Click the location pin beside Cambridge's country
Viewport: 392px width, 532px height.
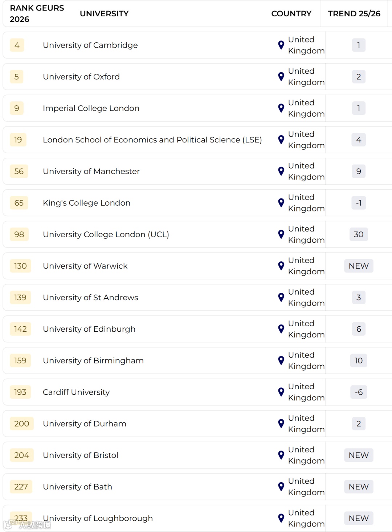pos(281,45)
